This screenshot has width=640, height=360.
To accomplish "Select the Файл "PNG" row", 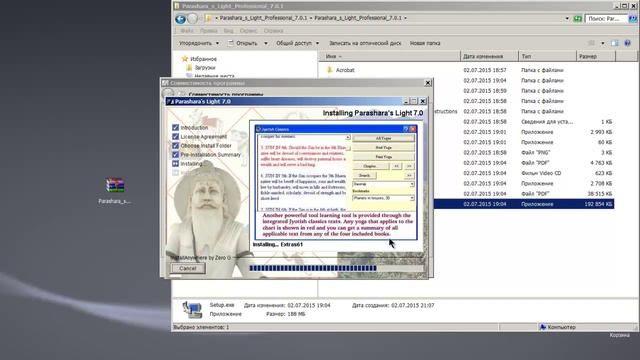I will point(523,153).
